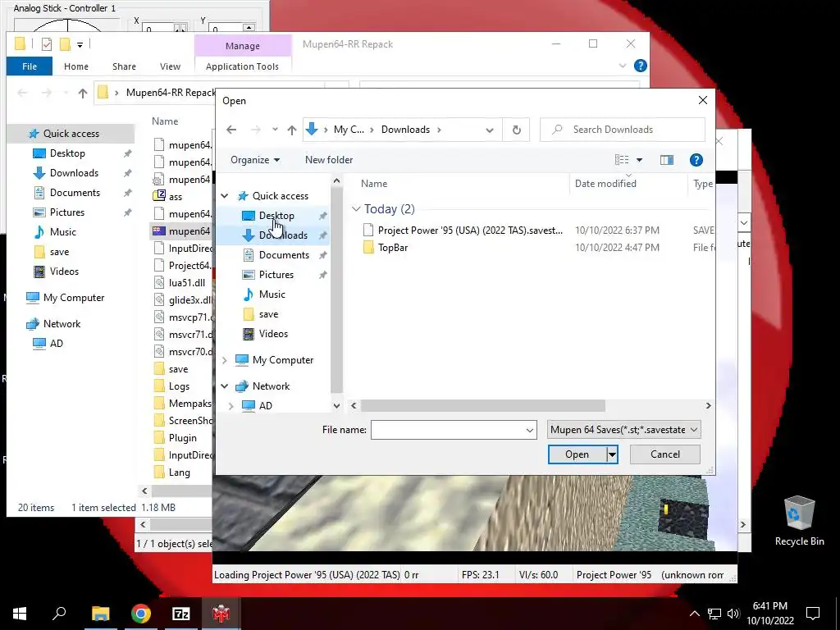
Task: Select Project Power '95 savestate file
Action: (x=463, y=231)
